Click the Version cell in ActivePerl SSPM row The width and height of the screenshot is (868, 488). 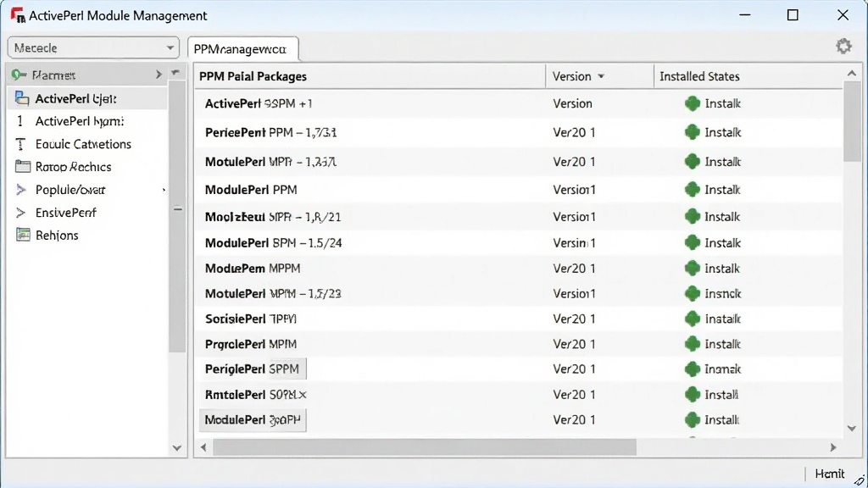click(572, 103)
